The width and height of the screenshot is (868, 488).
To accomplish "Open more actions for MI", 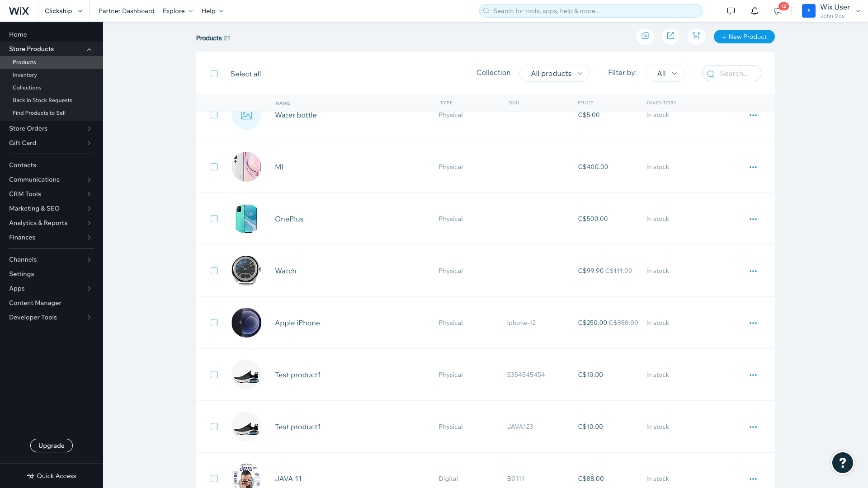I will click(x=753, y=167).
